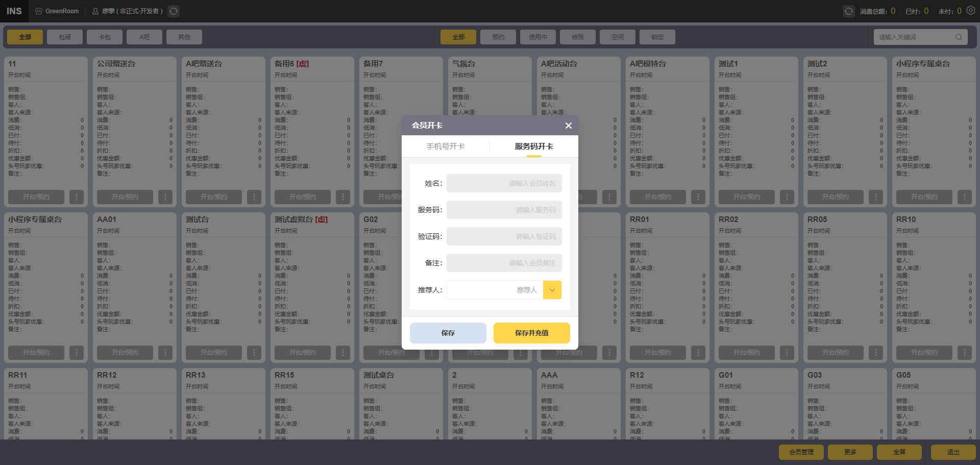Click 开台/预约 on the AA01 card
Viewport: 980px width, 465px height.
point(125,353)
